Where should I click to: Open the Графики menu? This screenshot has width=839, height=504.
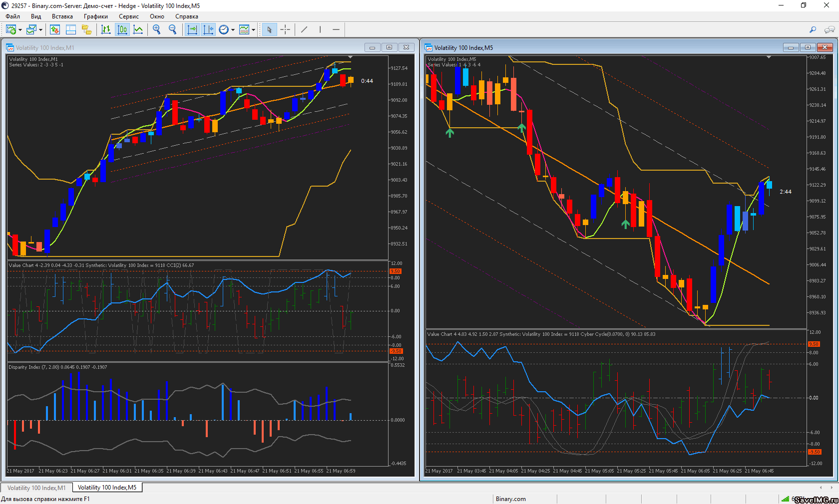pyautogui.click(x=95, y=16)
